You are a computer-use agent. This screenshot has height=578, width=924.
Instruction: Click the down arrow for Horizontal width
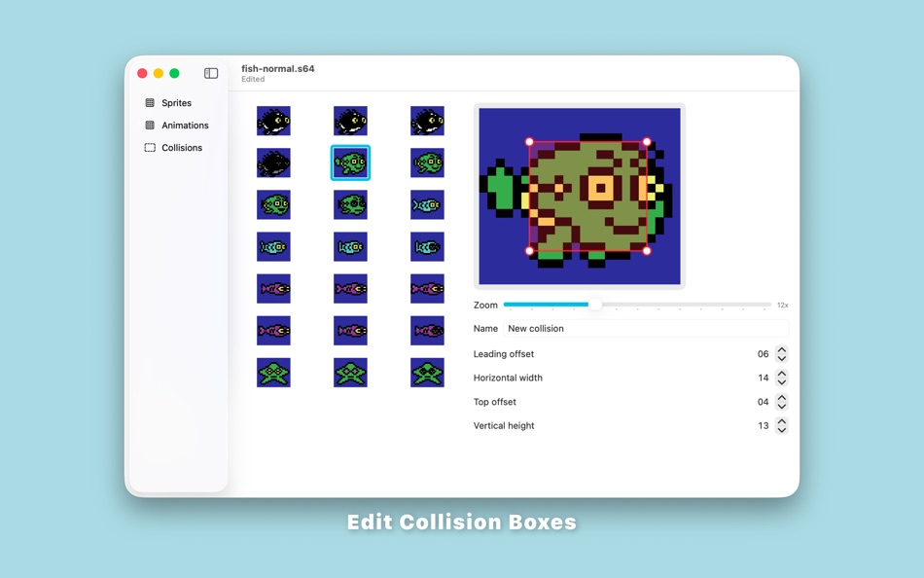[x=781, y=381]
